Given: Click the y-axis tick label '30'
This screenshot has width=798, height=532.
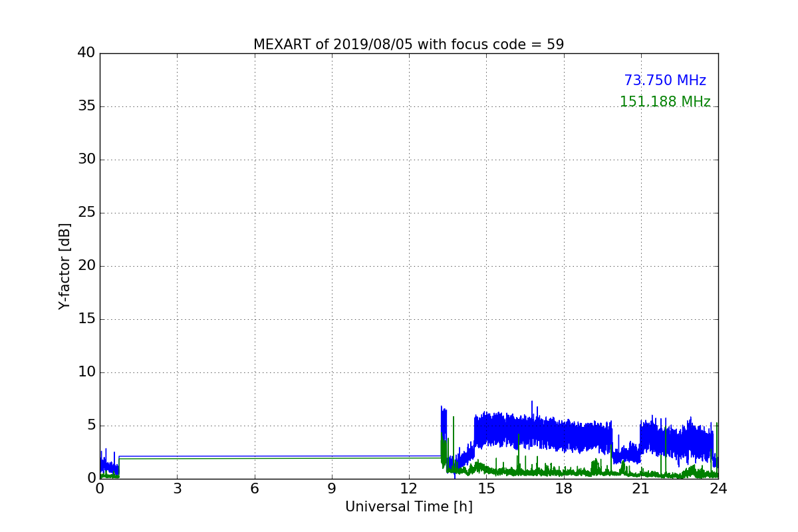Looking at the screenshot, I should click(x=86, y=160).
